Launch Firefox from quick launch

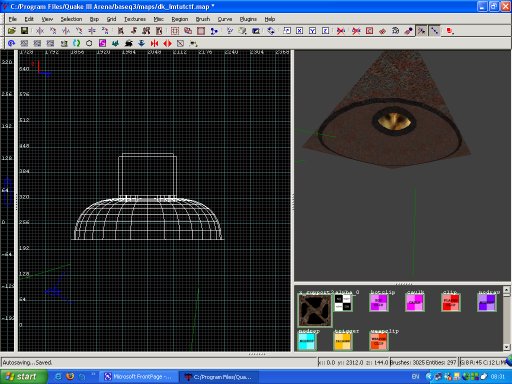tap(70, 377)
